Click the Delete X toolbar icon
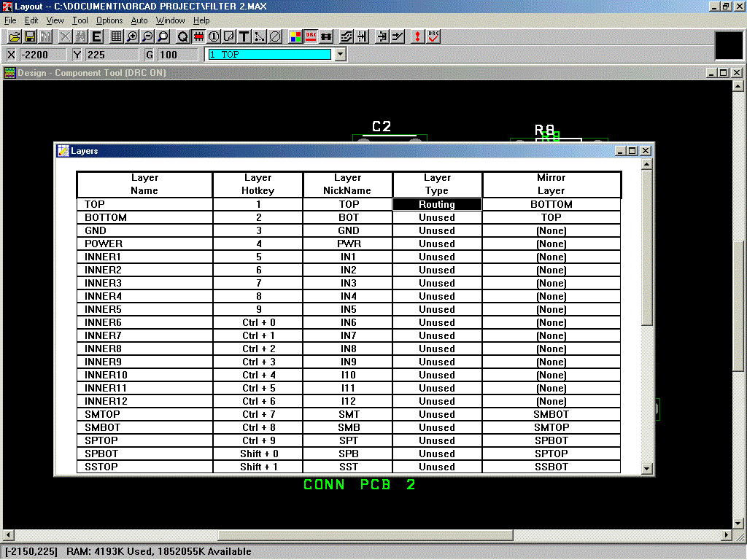 pyautogui.click(x=65, y=36)
